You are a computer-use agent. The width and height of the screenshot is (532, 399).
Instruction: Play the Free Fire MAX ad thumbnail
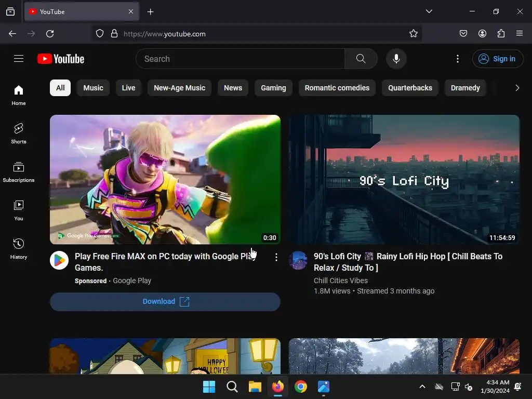coord(165,179)
